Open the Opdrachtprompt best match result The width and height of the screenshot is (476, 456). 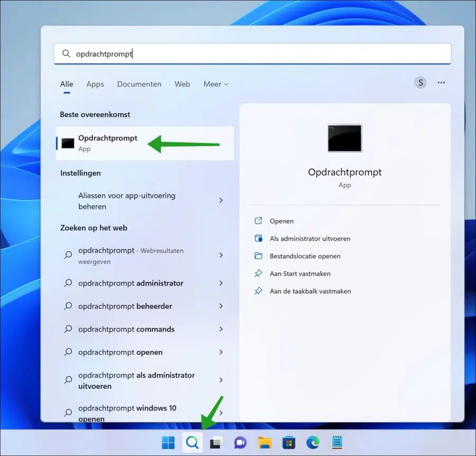(145, 143)
